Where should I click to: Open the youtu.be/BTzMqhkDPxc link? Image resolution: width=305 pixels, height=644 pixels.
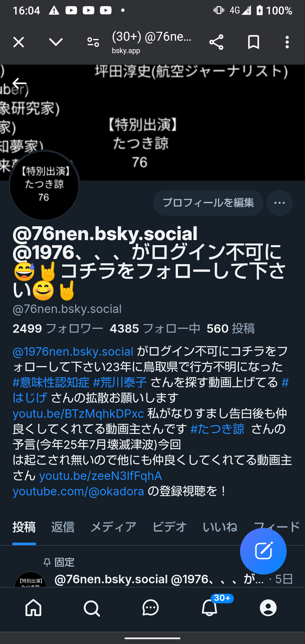[x=78, y=414]
